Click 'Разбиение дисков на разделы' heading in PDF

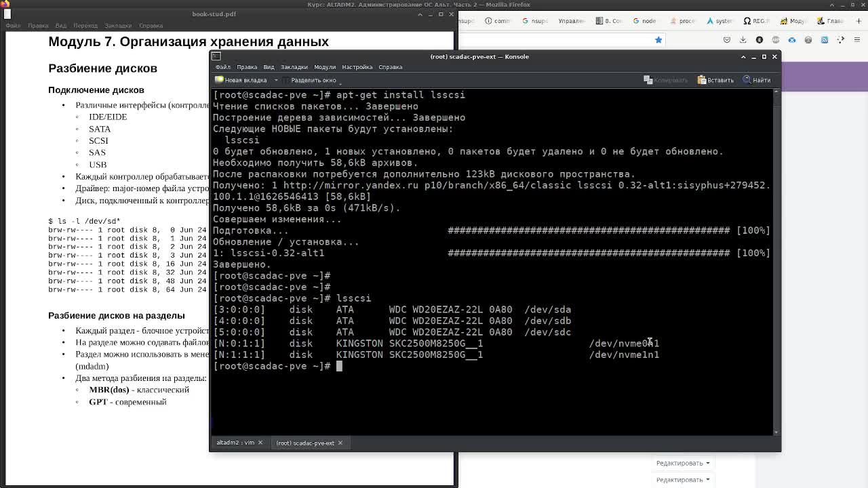(x=117, y=316)
